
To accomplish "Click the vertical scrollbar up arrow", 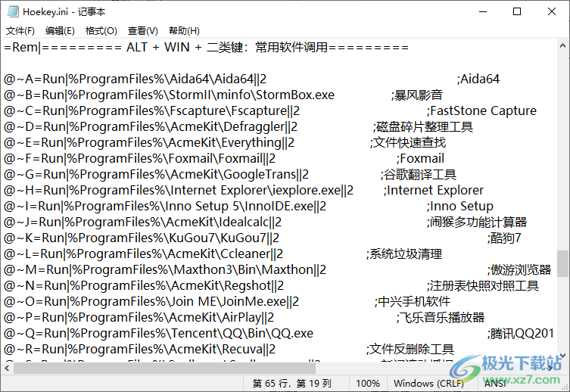I will click(563, 45).
